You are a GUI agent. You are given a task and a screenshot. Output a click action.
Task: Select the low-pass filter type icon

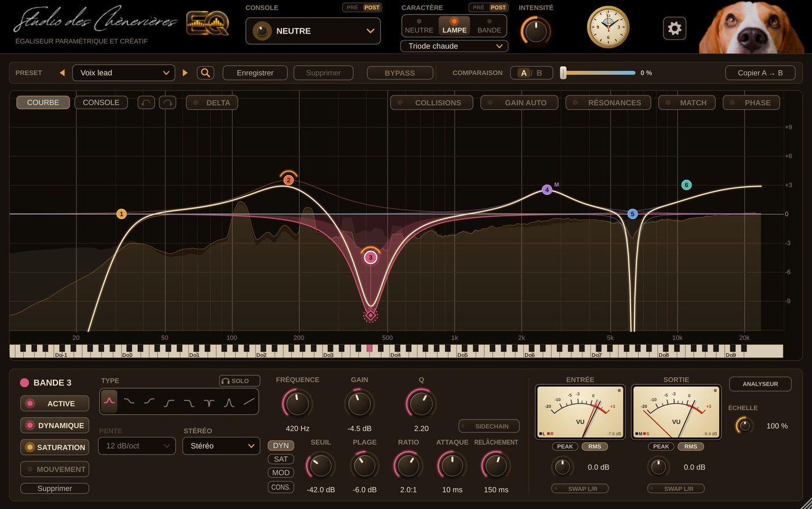click(189, 402)
